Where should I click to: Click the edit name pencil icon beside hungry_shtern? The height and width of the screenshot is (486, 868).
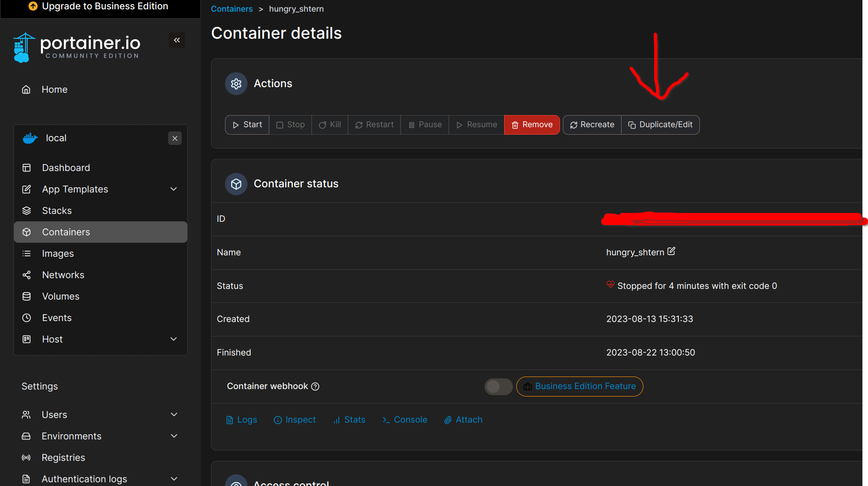(671, 252)
